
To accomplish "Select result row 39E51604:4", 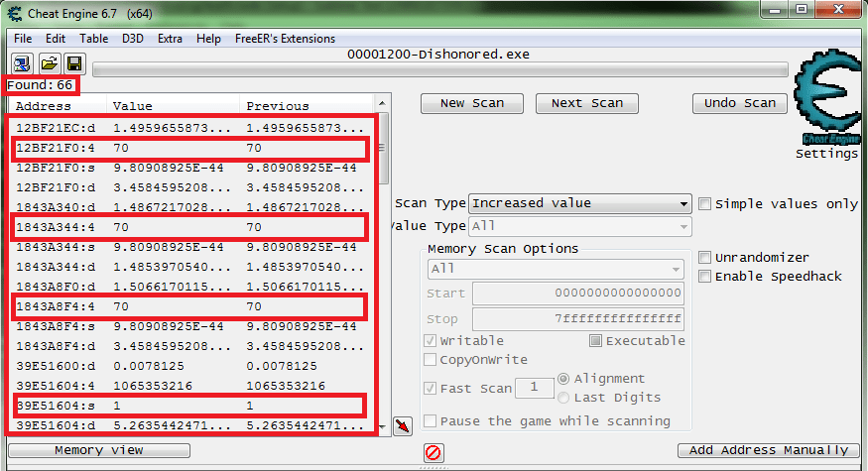I will [189, 386].
